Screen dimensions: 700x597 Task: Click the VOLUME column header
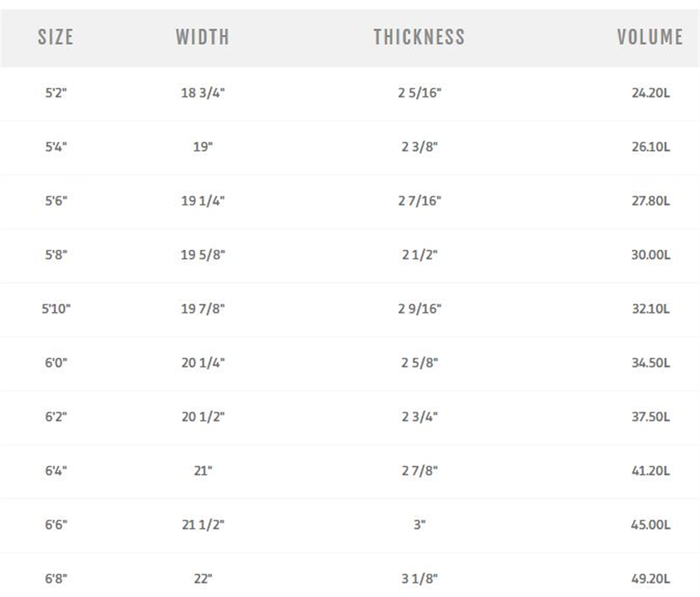click(650, 37)
